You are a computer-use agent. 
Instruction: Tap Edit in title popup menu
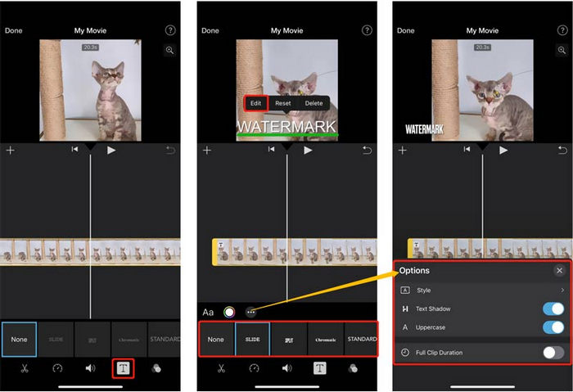[x=255, y=103]
